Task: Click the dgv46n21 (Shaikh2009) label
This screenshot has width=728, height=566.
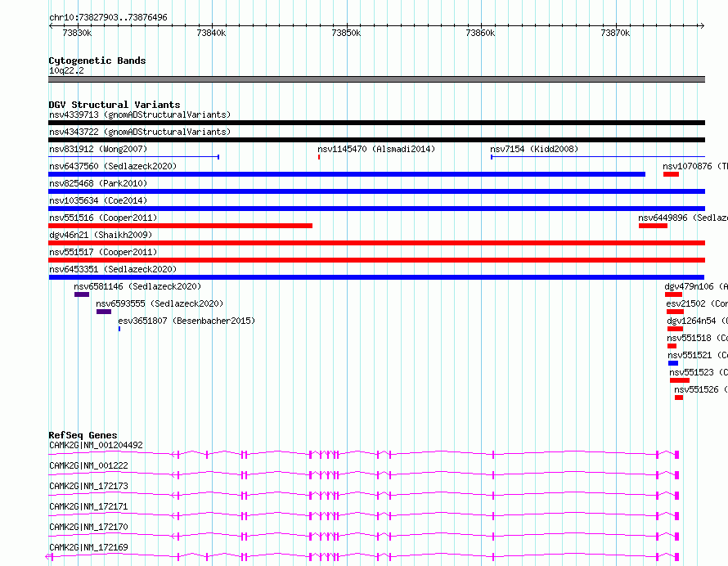Action: click(x=101, y=235)
